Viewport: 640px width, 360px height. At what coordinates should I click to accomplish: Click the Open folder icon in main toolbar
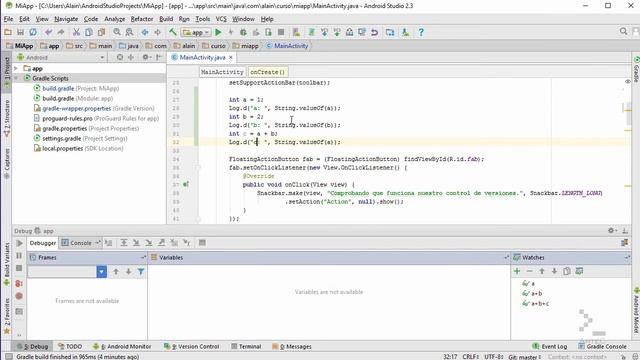click(x=8, y=32)
